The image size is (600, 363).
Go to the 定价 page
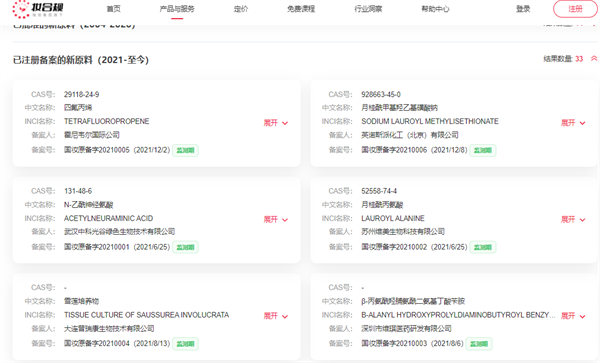241,9
